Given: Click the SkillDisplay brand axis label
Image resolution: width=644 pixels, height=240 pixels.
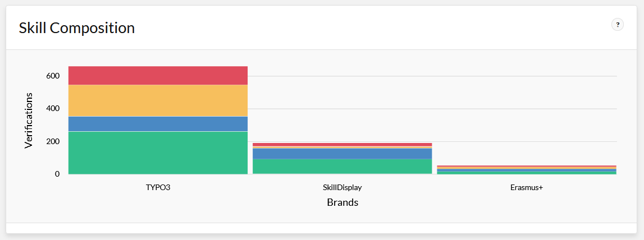Looking at the screenshot, I should coord(342,187).
